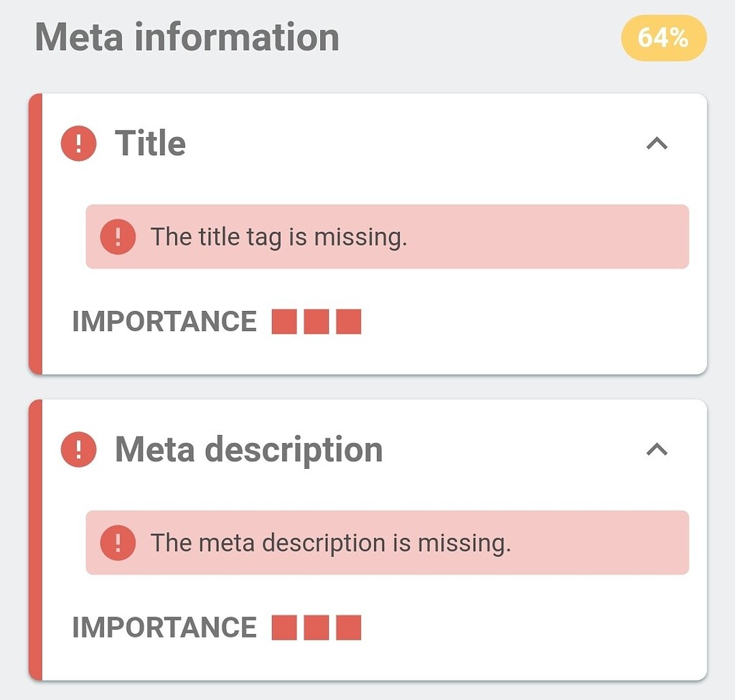735x700 pixels.
Task: Click IMPORTANCE label in Meta description card
Action: click(164, 627)
